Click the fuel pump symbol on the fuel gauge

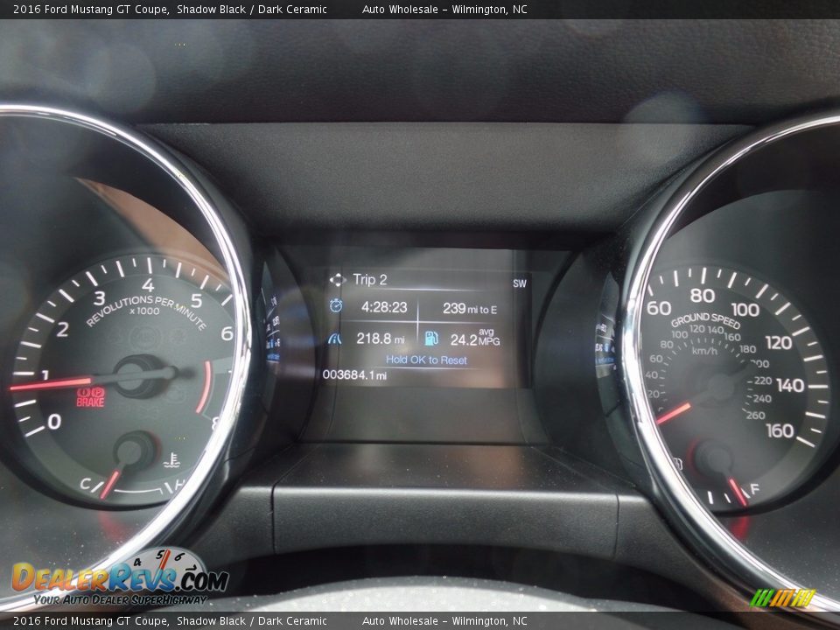pyautogui.click(x=678, y=462)
